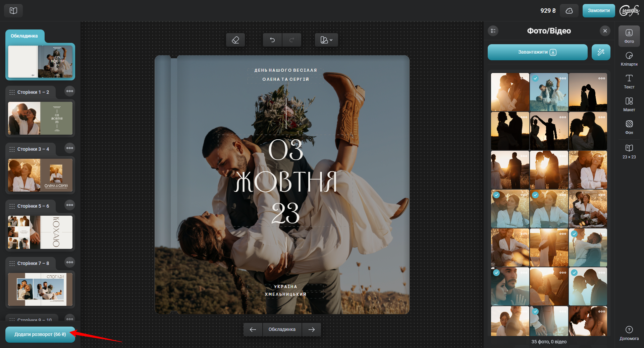Open the 23 × 23 book size settings
Screen dimensions: 644x348
[629, 151]
